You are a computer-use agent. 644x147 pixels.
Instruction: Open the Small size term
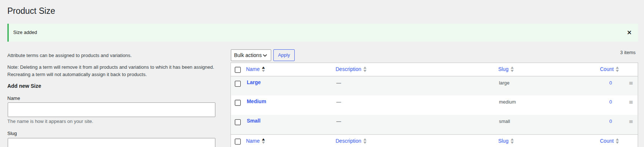254,121
